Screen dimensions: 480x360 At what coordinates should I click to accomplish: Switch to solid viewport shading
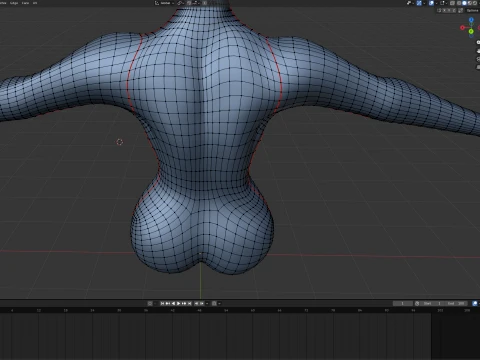point(464,3)
